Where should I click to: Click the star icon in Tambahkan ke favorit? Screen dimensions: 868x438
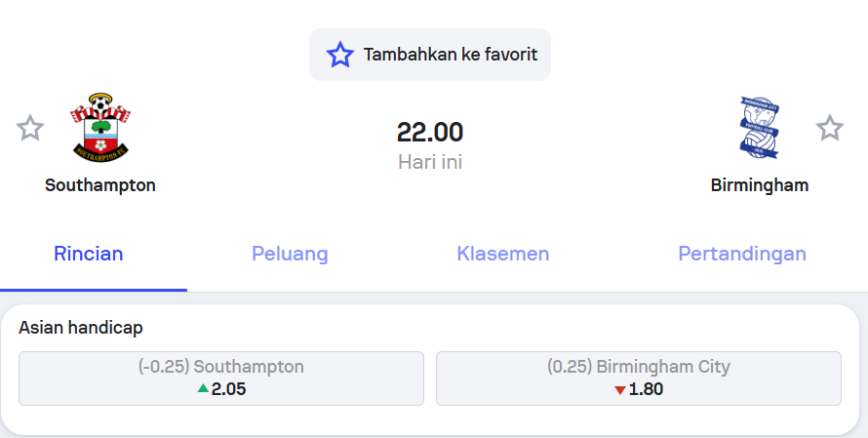pyautogui.click(x=339, y=55)
